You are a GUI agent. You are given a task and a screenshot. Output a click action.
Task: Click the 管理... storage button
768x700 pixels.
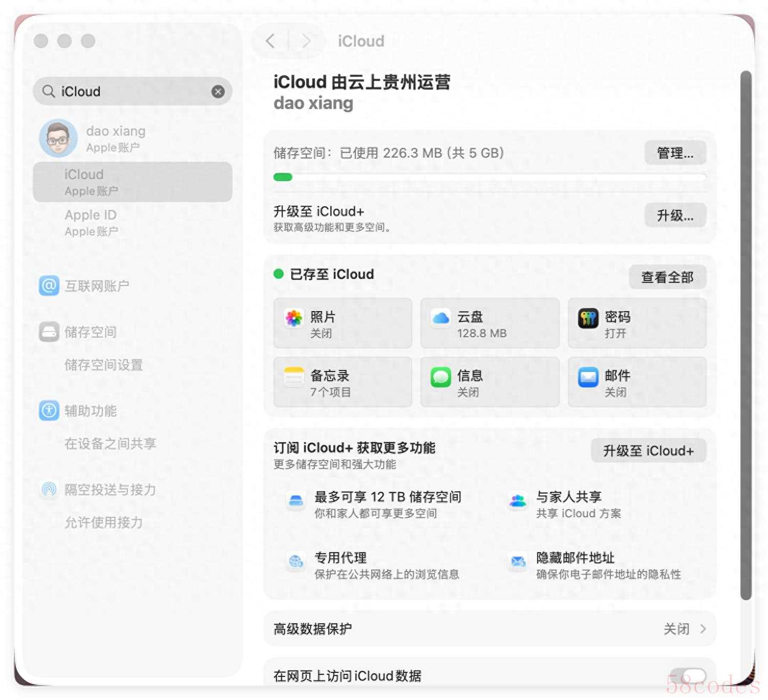click(675, 153)
